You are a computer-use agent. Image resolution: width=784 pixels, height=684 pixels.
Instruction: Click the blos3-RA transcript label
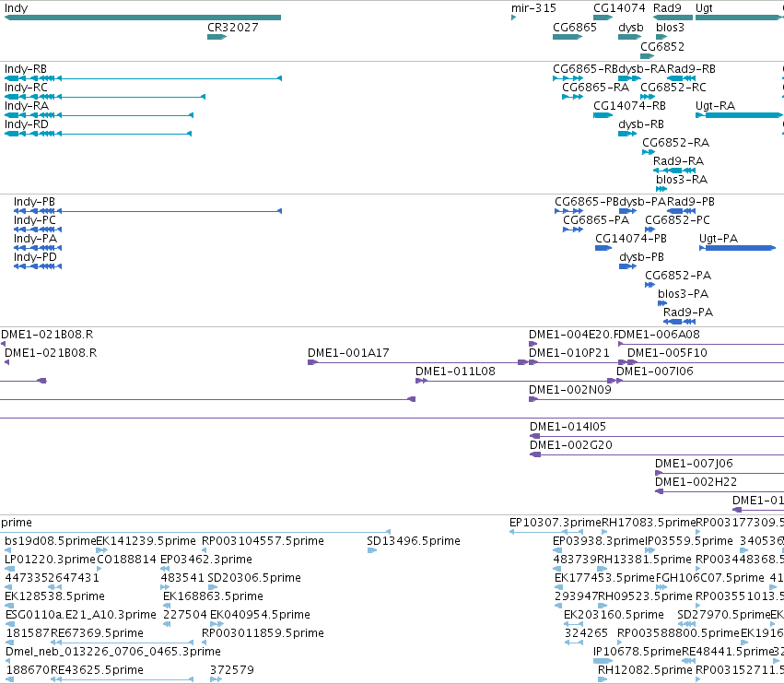pos(682,180)
